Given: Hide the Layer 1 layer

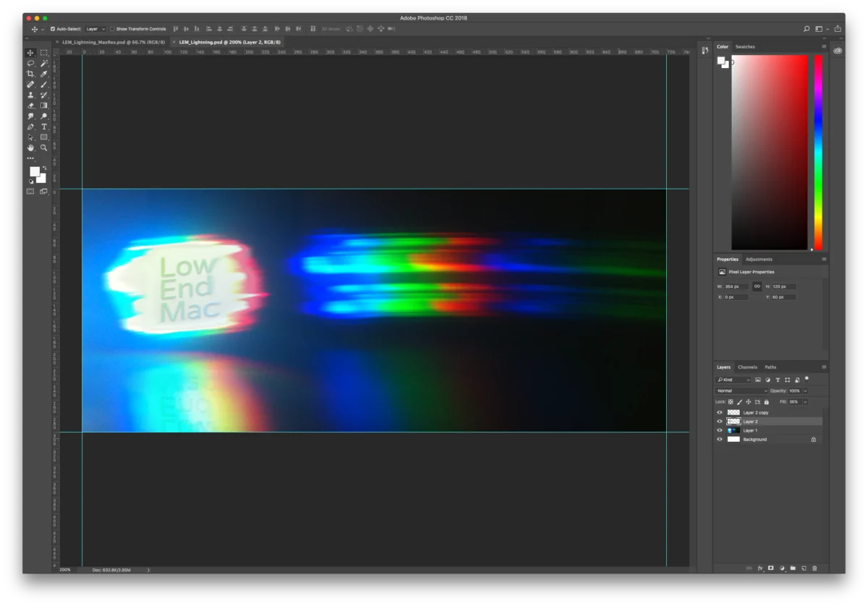Looking at the screenshot, I should click(x=720, y=430).
